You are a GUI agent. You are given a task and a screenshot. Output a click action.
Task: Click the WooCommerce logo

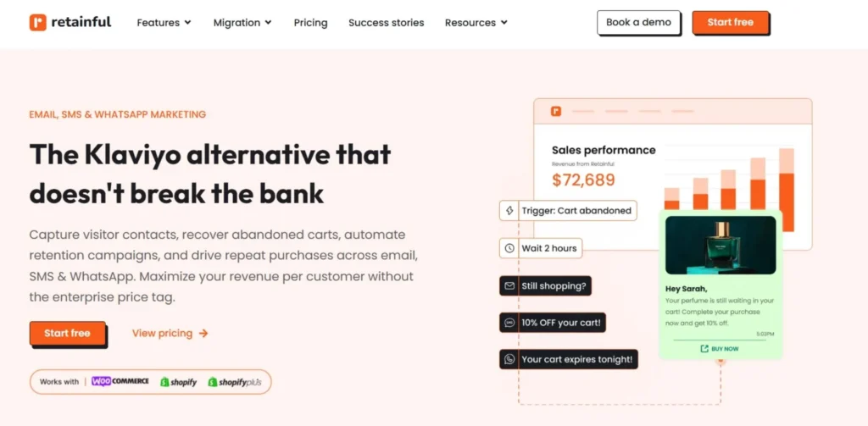[120, 382]
